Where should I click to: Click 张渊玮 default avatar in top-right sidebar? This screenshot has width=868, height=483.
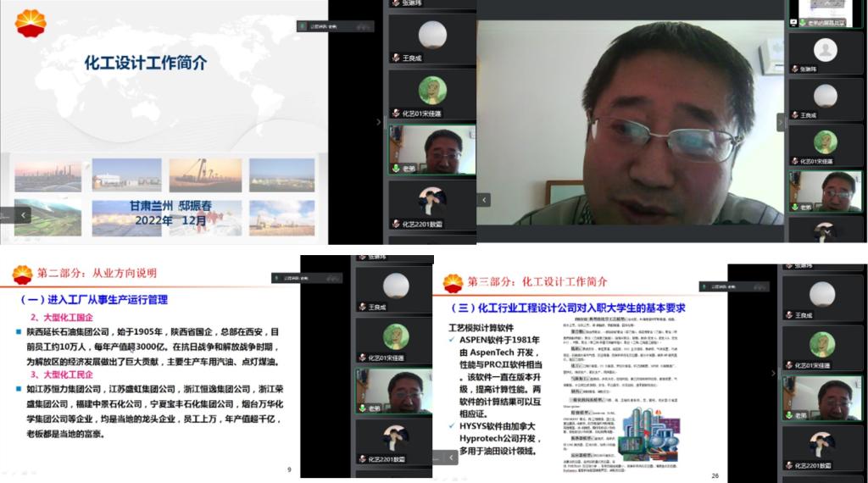pos(825,50)
